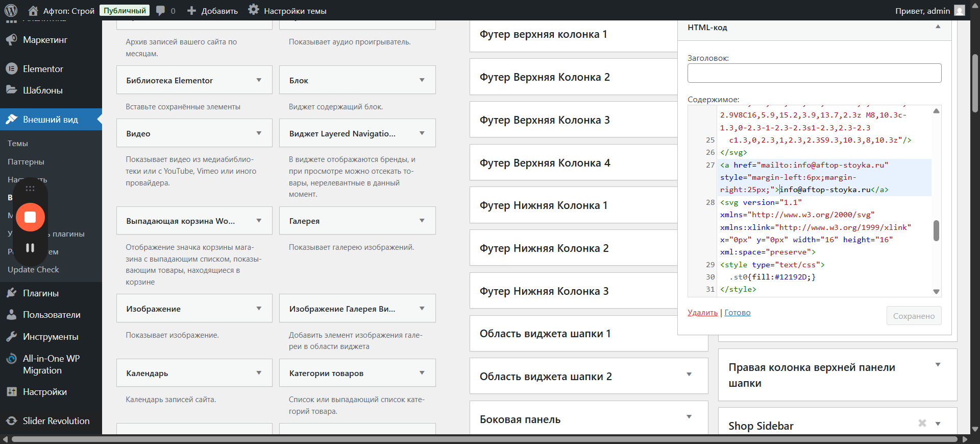
Task: Pause the screen recording
Action: [30, 248]
